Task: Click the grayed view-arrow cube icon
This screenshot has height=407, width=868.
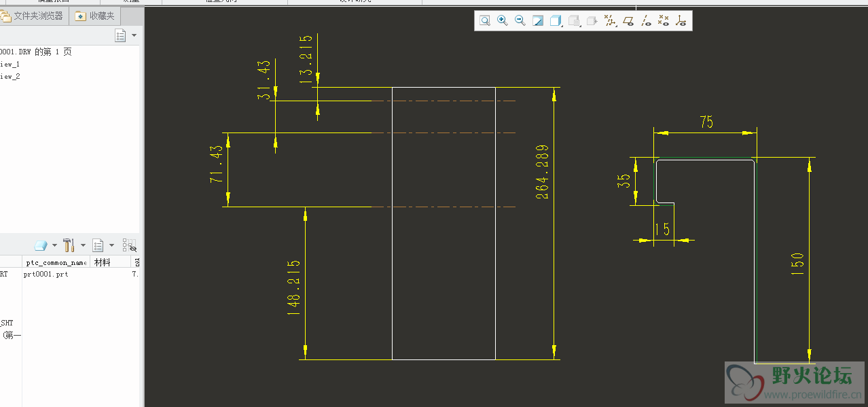Action: point(592,21)
